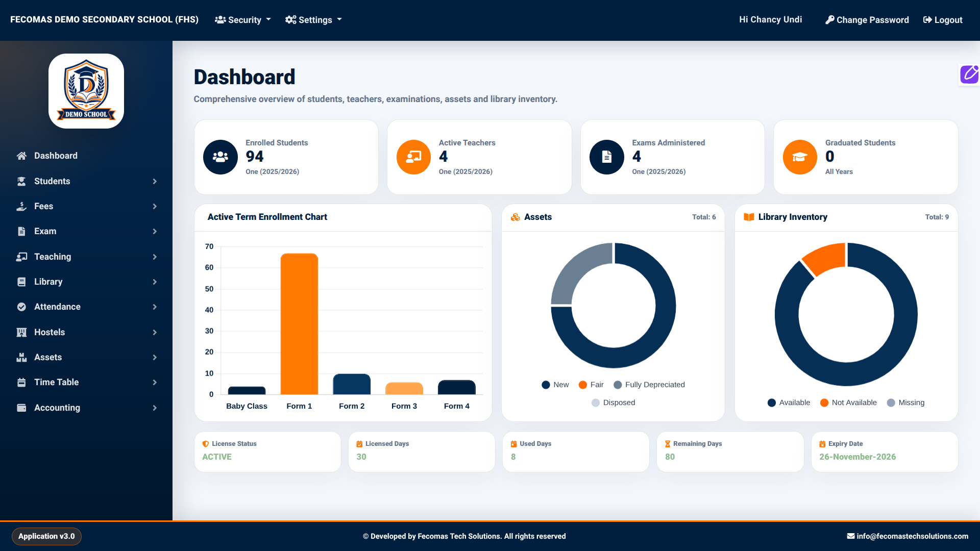
Task: Click the Active Teachers orange icon
Action: [x=414, y=157]
